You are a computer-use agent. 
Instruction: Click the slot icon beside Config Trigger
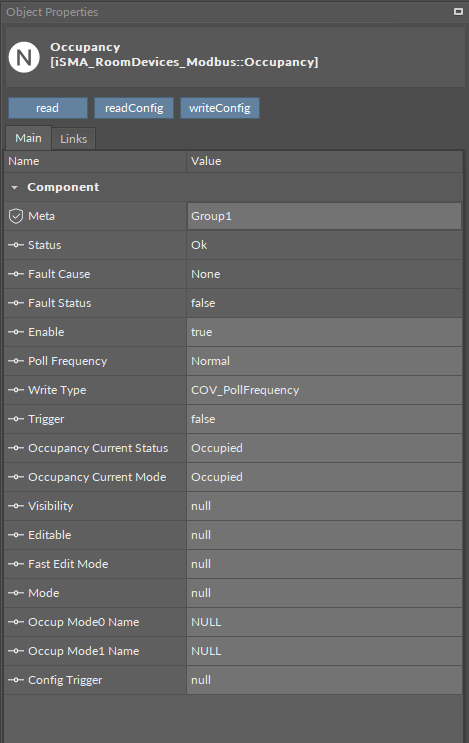coord(16,680)
